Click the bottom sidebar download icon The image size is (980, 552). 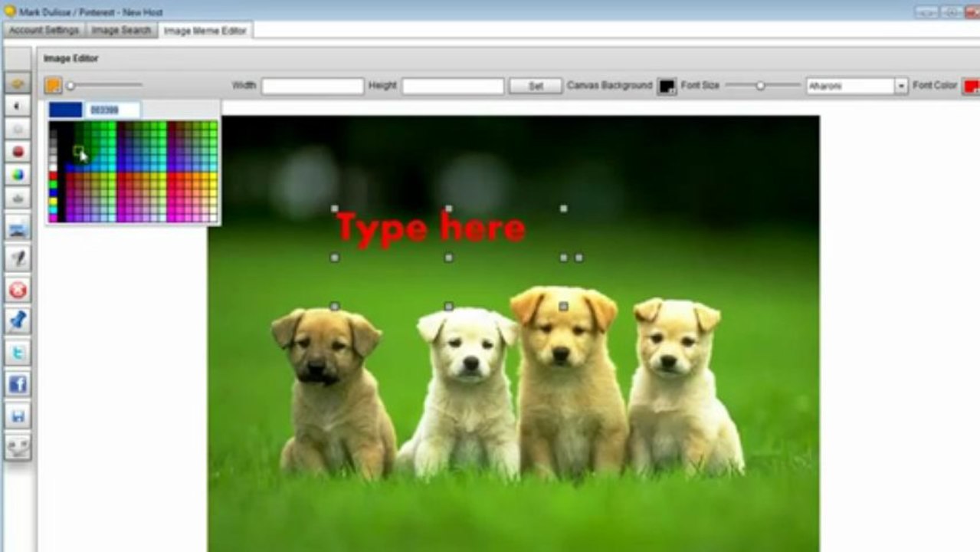click(18, 447)
